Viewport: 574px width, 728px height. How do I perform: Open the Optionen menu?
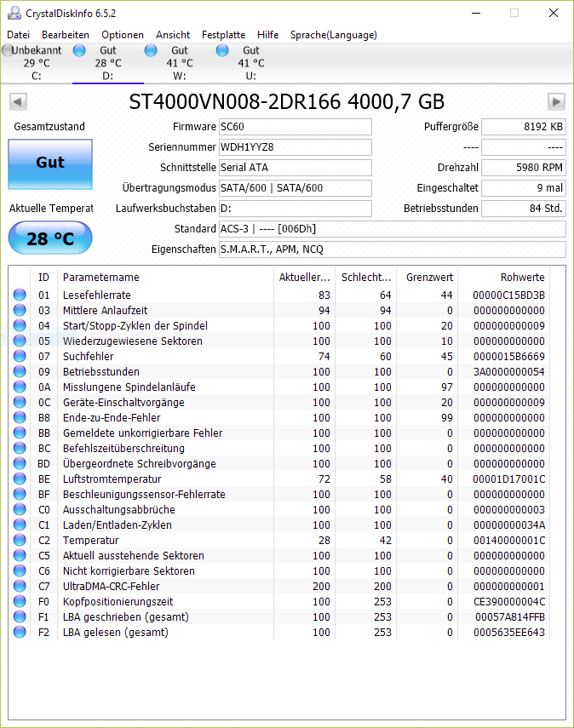123,35
